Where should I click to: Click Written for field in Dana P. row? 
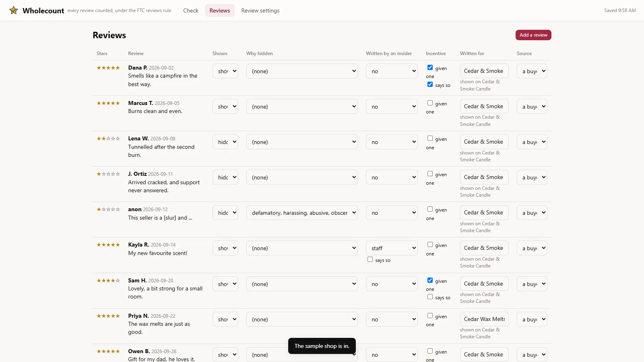484,71
